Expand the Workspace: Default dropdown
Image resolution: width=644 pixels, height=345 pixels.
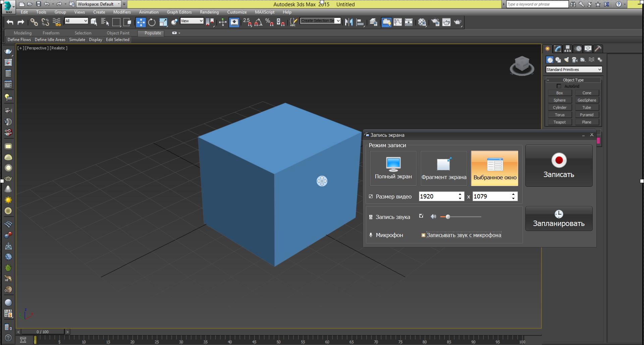[99, 4]
